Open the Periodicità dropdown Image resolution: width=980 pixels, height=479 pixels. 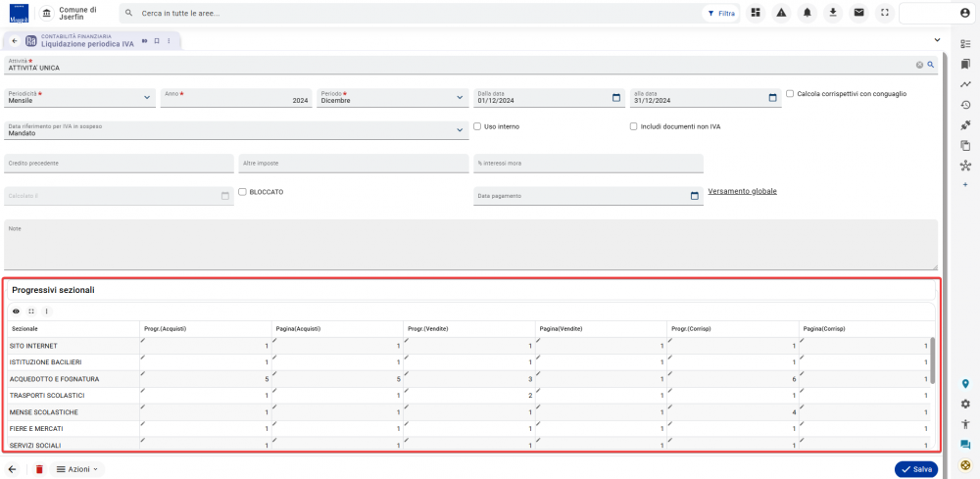click(x=80, y=97)
